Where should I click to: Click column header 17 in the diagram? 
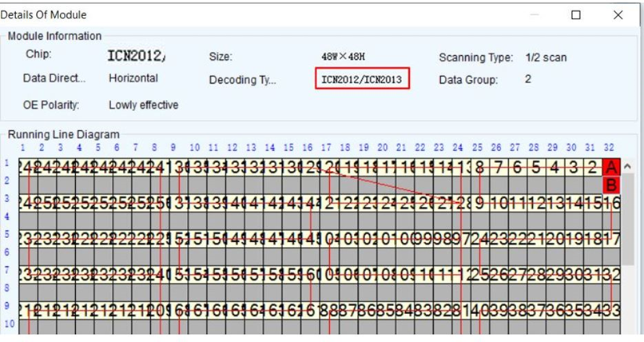(x=326, y=148)
